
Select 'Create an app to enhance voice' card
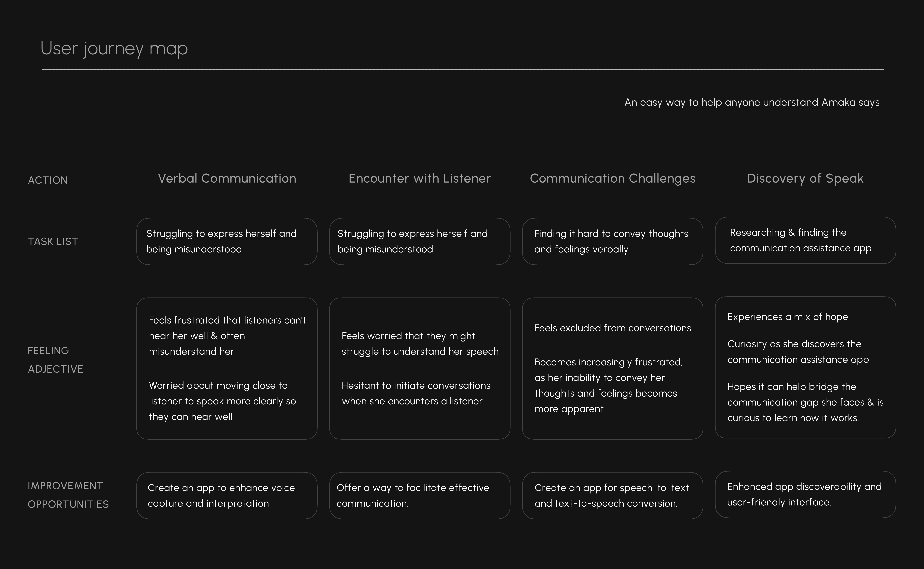[227, 496]
